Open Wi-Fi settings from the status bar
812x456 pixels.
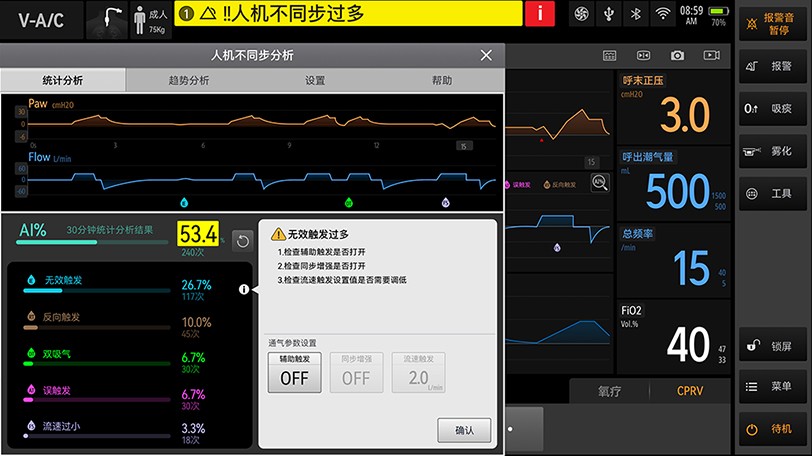(x=662, y=14)
